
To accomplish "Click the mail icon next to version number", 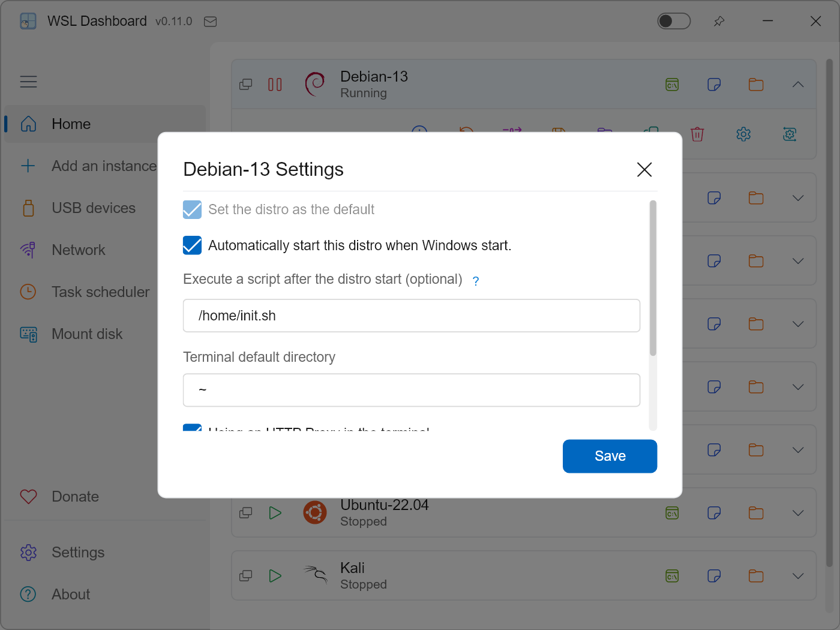I will pyautogui.click(x=210, y=22).
